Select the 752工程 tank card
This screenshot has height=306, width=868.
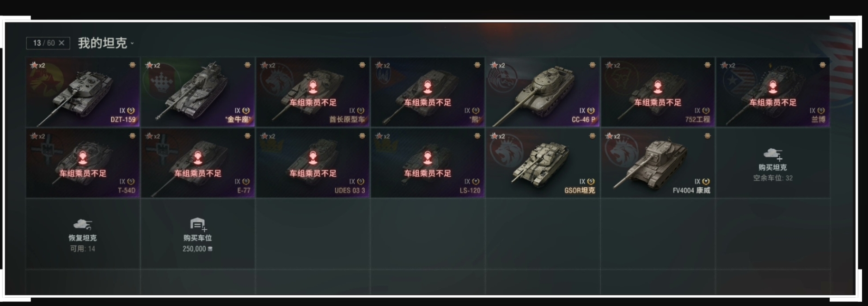coord(658,92)
